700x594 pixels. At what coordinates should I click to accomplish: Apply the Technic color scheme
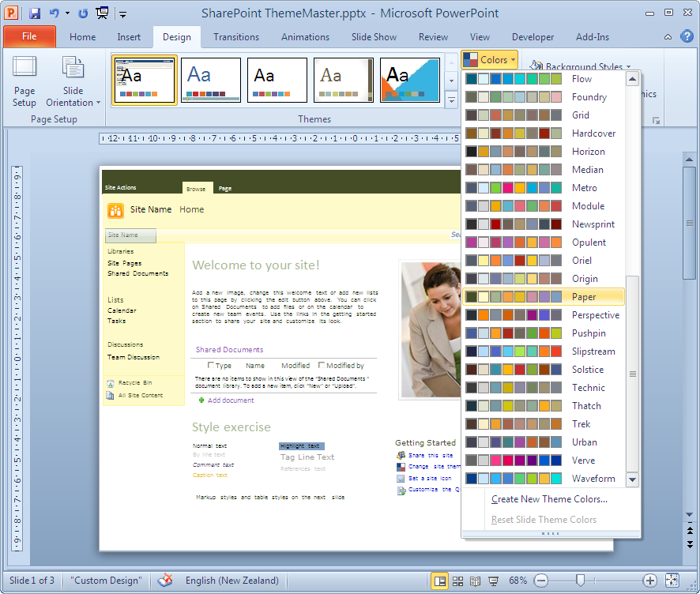tap(544, 387)
